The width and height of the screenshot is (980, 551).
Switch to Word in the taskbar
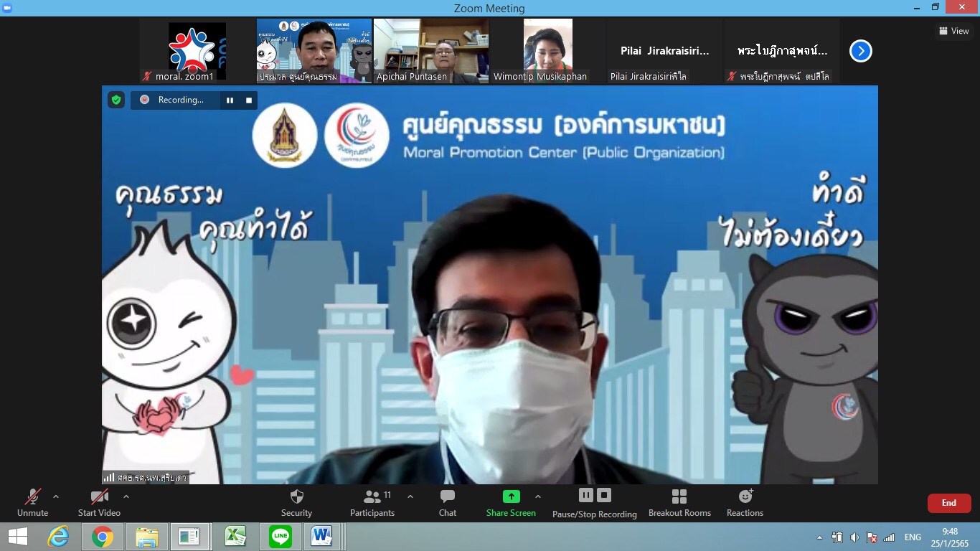click(x=322, y=537)
